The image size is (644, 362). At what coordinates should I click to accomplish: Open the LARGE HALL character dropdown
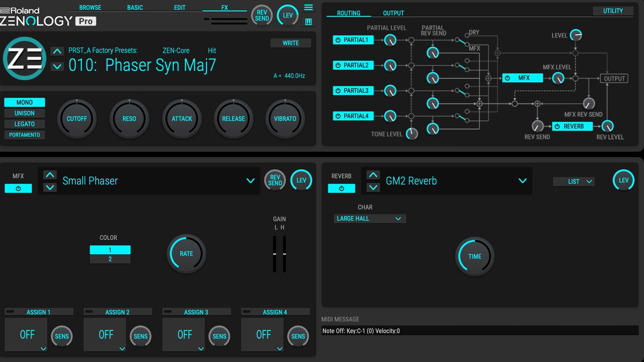370,219
